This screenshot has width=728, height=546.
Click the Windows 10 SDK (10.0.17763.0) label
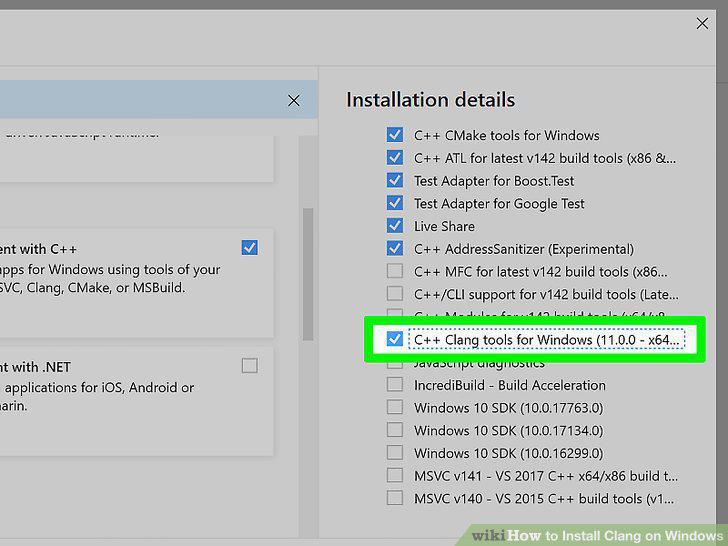coord(508,408)
